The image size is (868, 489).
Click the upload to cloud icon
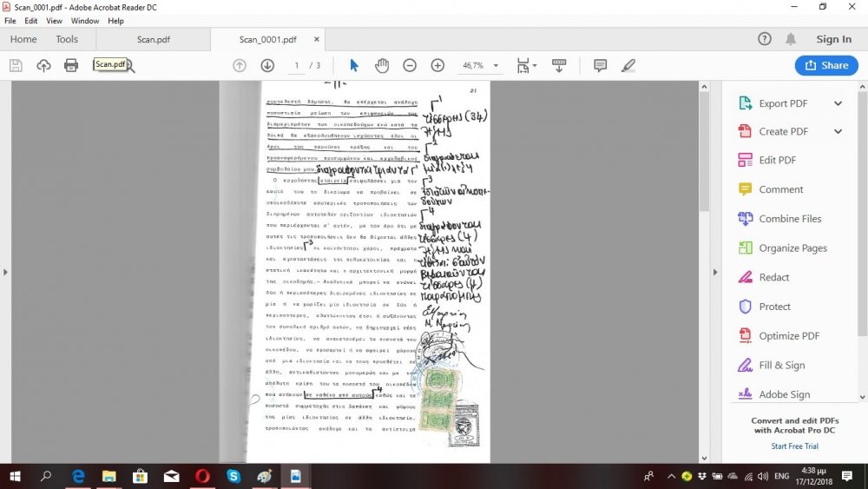(x=43, y=65)
